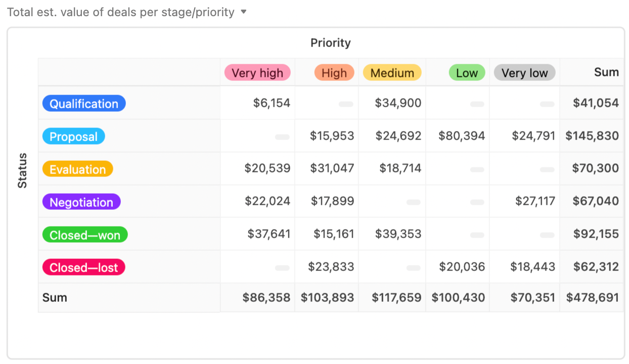Click the Very low priority tag
This screenshot has width=629, height=364.
524,73
